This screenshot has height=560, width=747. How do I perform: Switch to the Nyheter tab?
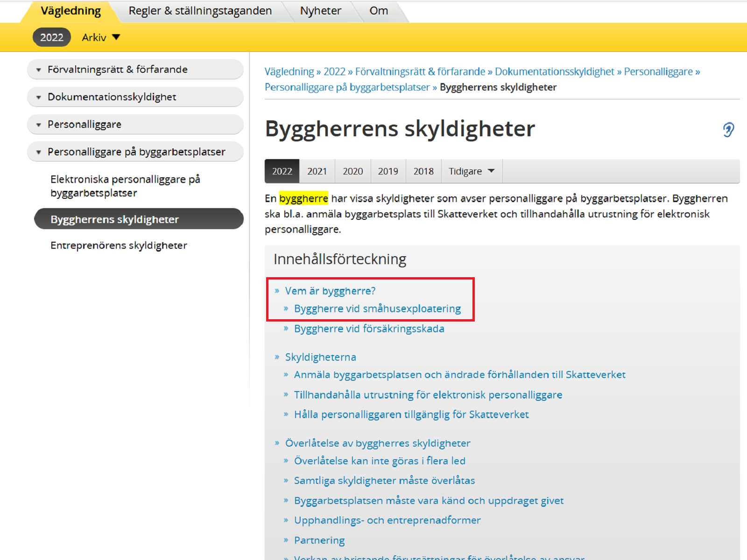321,11
